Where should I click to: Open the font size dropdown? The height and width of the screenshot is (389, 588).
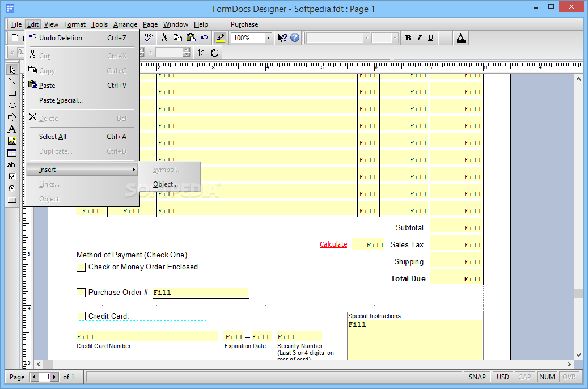395,37
